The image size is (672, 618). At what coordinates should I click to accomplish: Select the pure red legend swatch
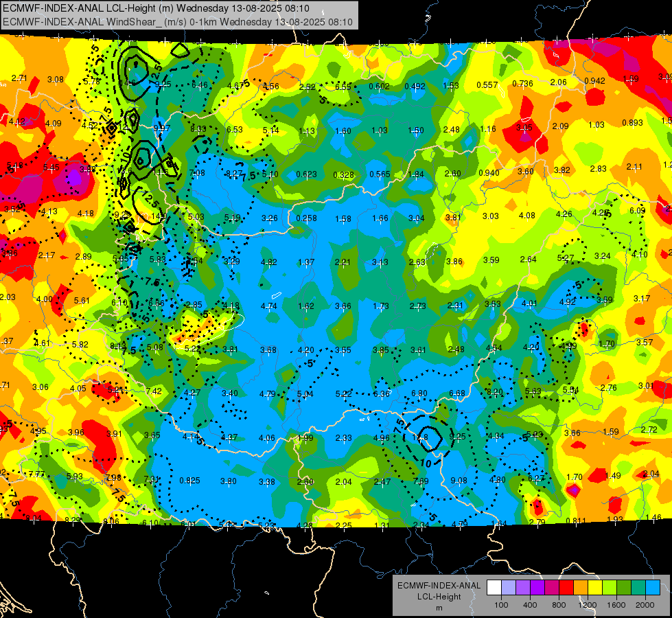point(566,588)
